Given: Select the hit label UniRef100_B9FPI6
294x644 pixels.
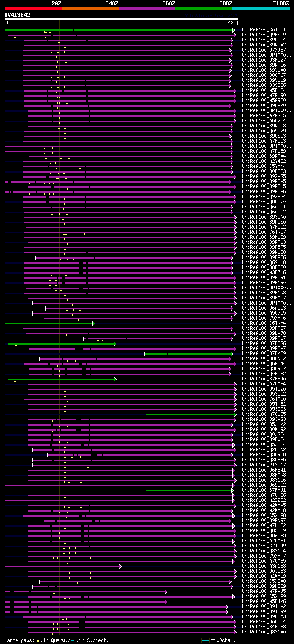Looking at the screenshot, I should pyautogui.click(x=263, y=257).
